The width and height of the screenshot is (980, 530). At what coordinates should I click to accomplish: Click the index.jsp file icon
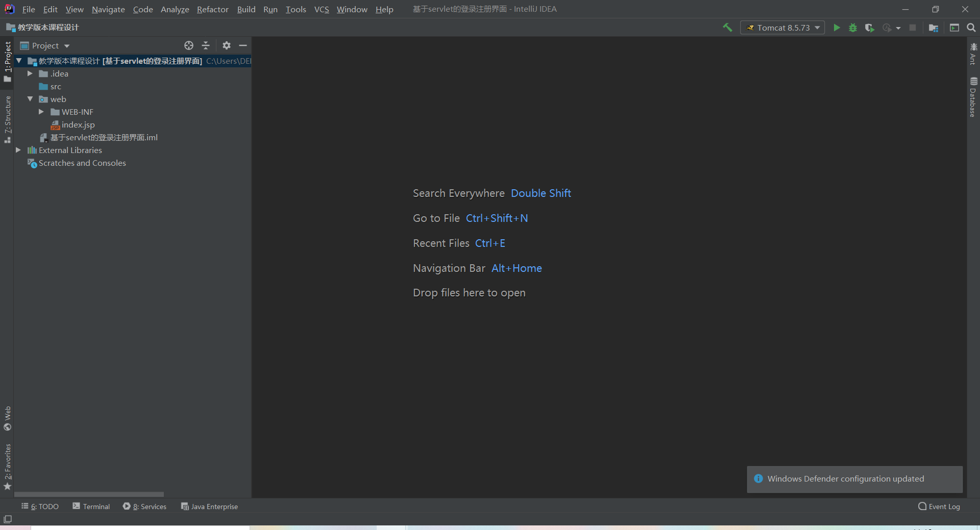(x=55, y=125)
